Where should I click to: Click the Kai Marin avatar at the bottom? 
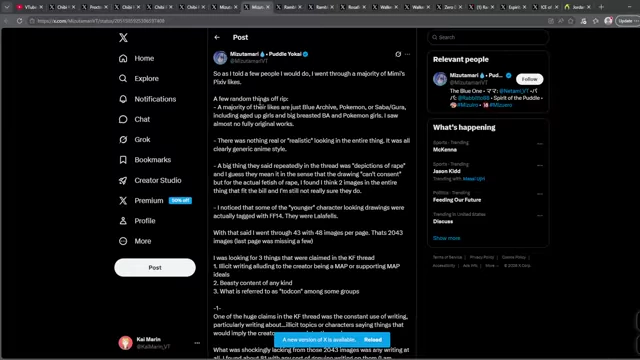[126, 343]
